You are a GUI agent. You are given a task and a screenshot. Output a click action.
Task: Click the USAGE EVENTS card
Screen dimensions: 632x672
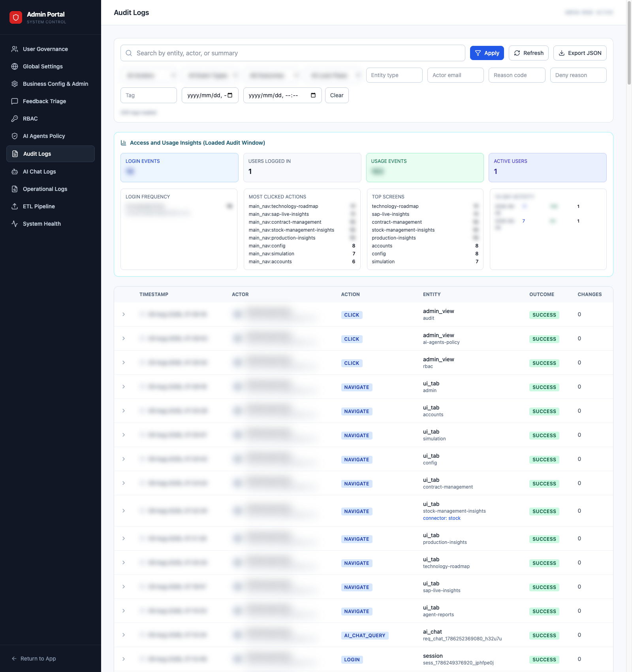coord(425,168)
